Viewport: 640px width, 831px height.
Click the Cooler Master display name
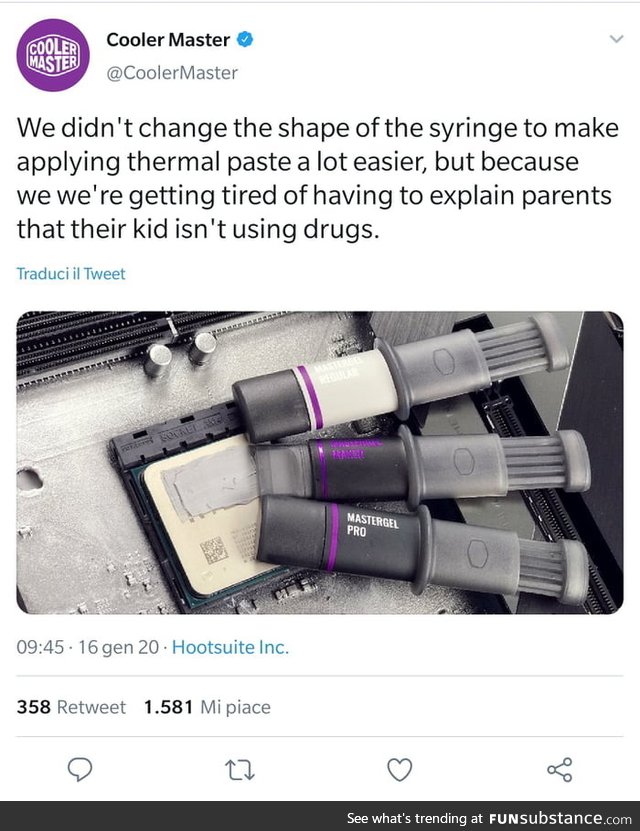tap(168, 40)
